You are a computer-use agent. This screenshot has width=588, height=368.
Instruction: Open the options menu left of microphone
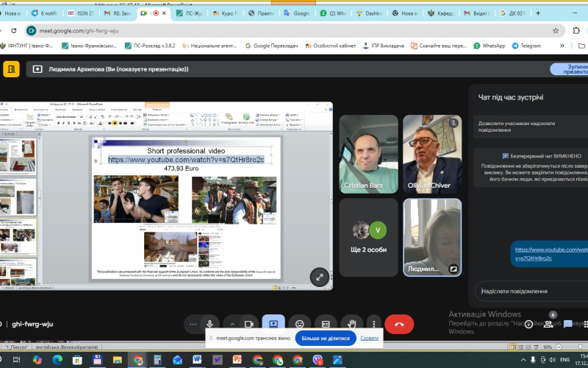tap(193, 324)
